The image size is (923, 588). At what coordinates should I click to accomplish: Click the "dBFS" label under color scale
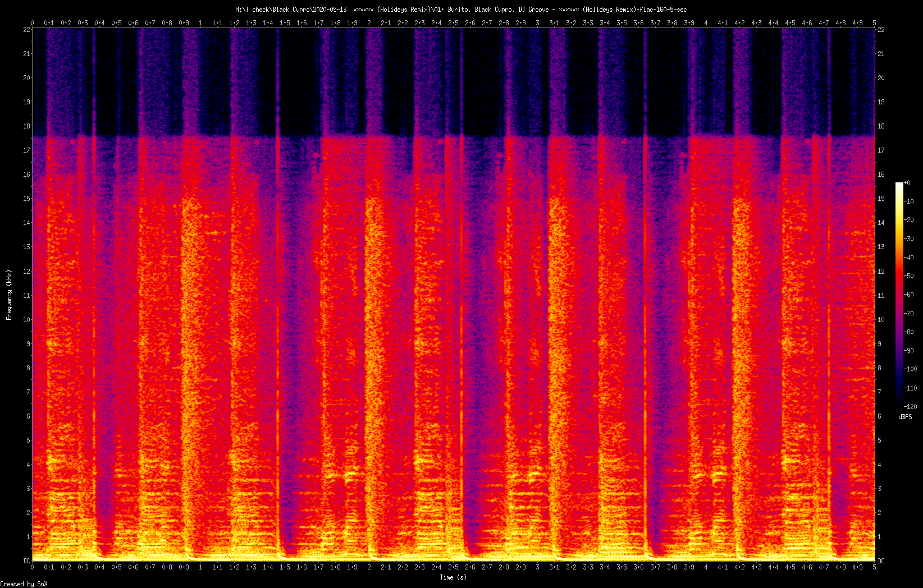coord(905,417)
